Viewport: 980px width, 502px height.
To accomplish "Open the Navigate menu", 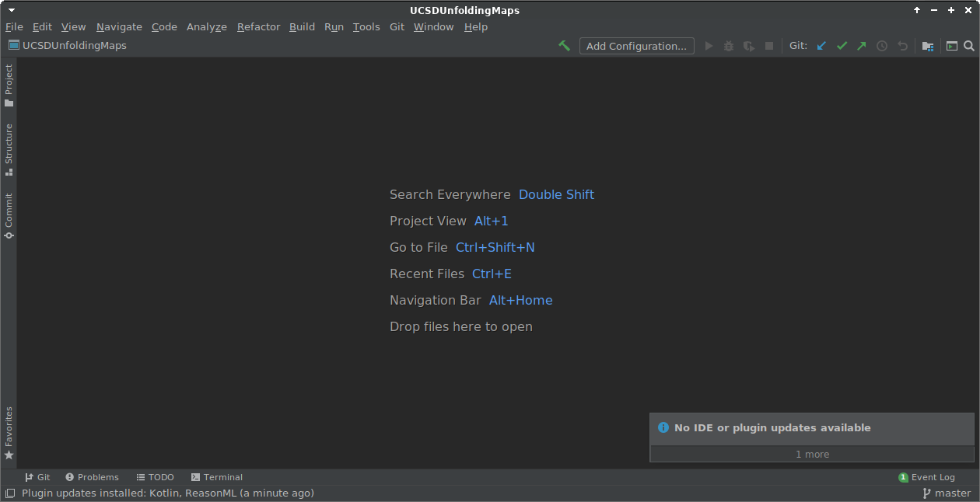I will (x=119, y=26).
